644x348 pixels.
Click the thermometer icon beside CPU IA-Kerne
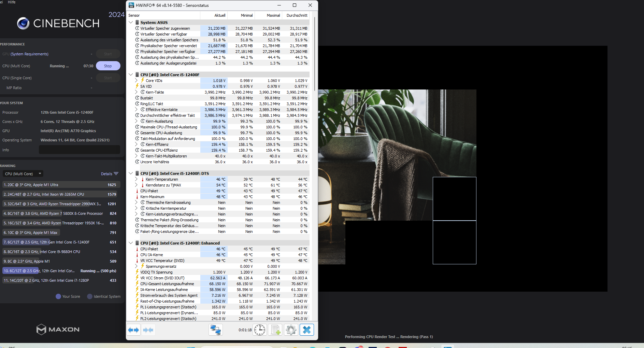point(137,255)
